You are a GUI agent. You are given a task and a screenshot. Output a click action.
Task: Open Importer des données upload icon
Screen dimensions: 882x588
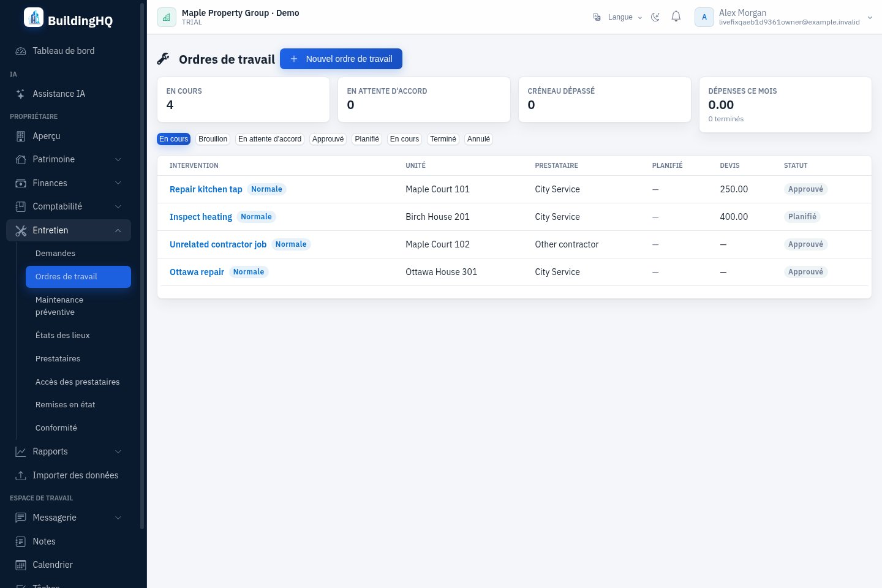point(21,475)
